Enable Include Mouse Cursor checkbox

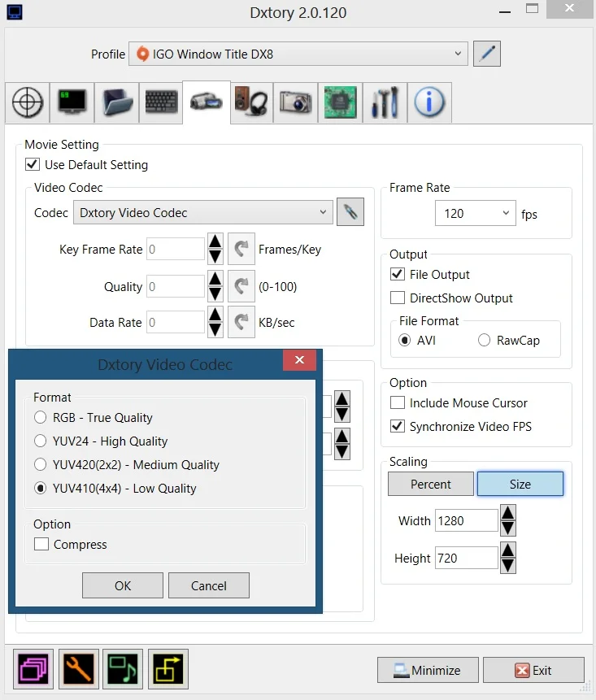pos(398,402)
